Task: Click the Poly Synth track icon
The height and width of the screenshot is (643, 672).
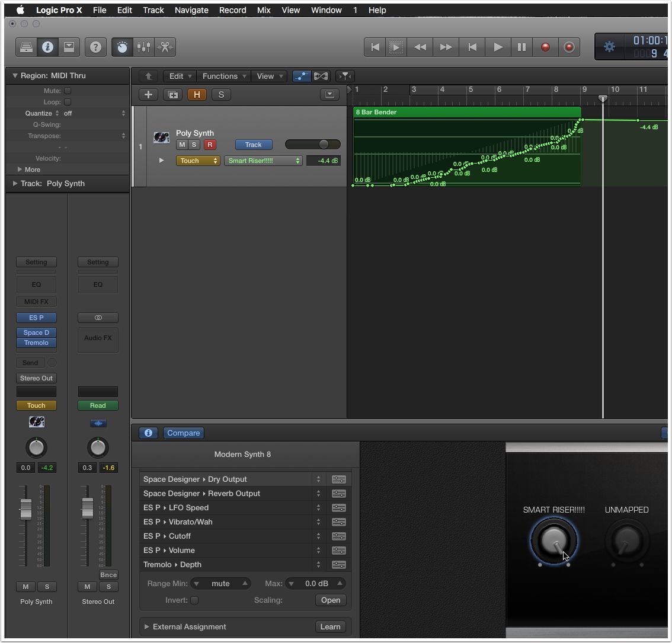Action: tap(161, 137)
